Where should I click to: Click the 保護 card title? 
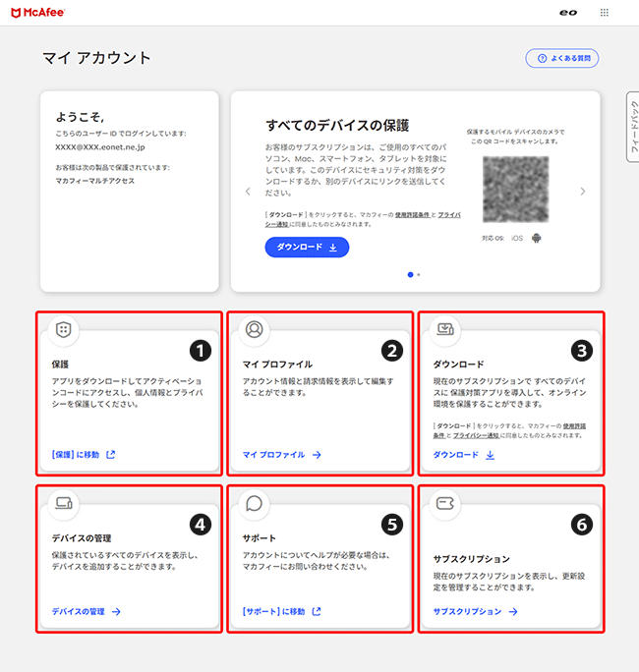coord(60,364)
